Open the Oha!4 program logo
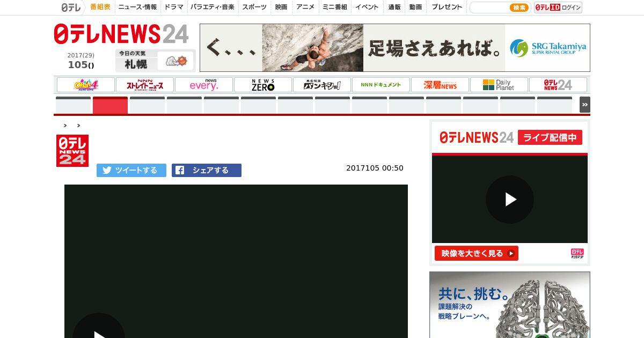This screenshot has width=644, height=338. pos(86,85)
